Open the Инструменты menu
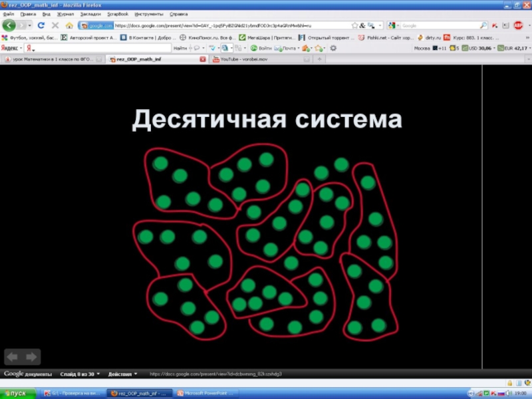This screenshot has width=532, height=399. (148, 13)
